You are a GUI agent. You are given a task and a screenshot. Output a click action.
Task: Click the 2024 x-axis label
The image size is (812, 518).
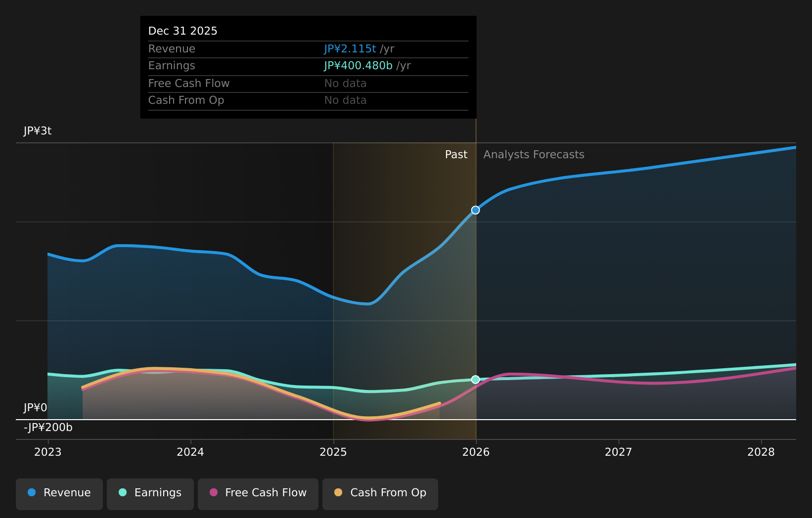(190, 452)
